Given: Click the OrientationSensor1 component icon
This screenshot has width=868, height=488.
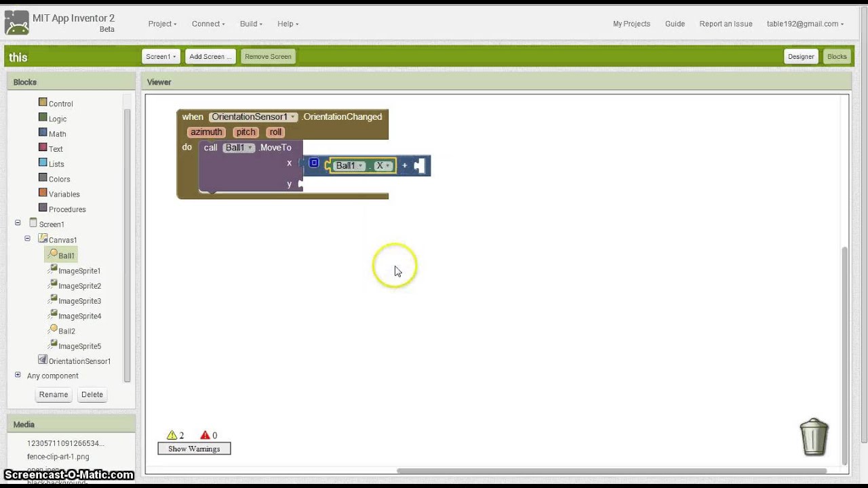Looking at the screenshot, I should click(x=43, y=360).
